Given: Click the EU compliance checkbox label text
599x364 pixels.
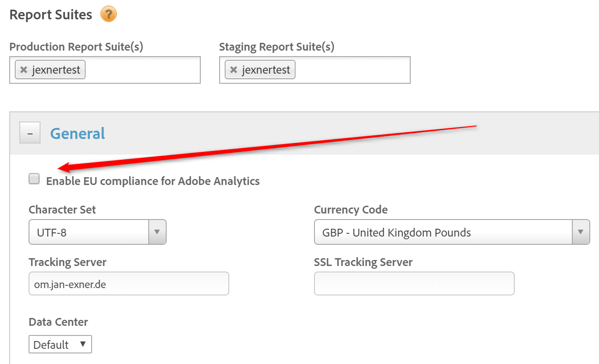Looking at the screenshot, I should pyautogui.click(x=153, y=181).
